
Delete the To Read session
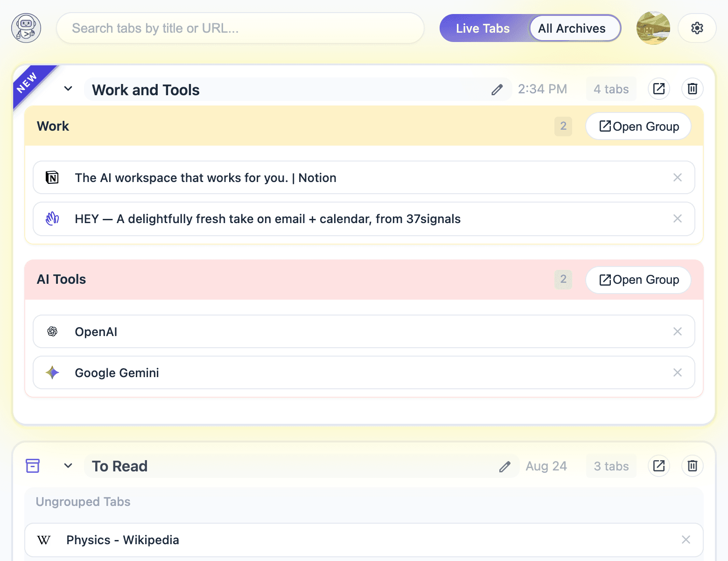click(x=693, y=466)
